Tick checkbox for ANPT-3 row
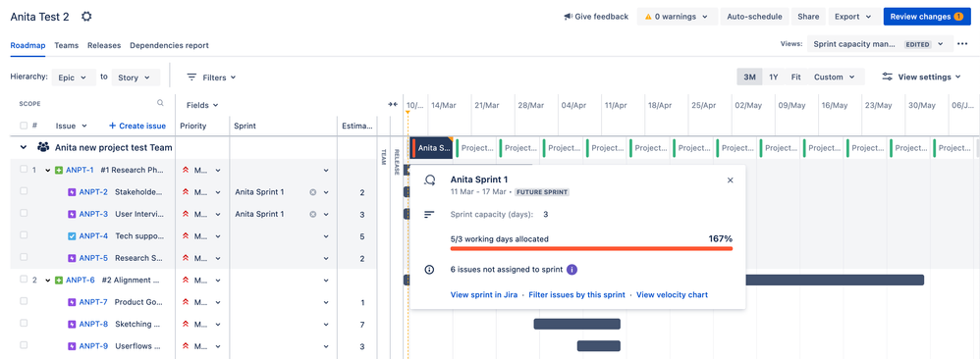 [x=24, y=213]
